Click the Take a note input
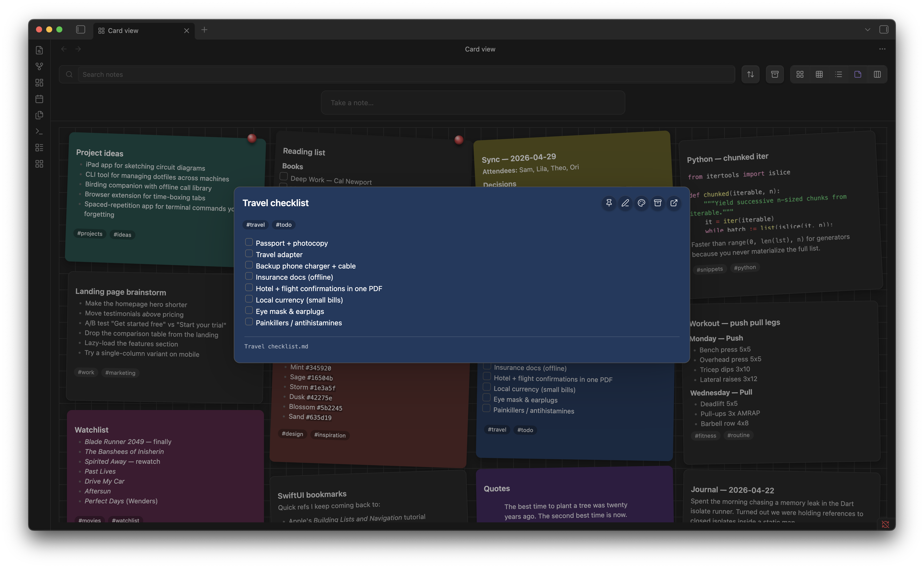 click(x=472, y=102)
